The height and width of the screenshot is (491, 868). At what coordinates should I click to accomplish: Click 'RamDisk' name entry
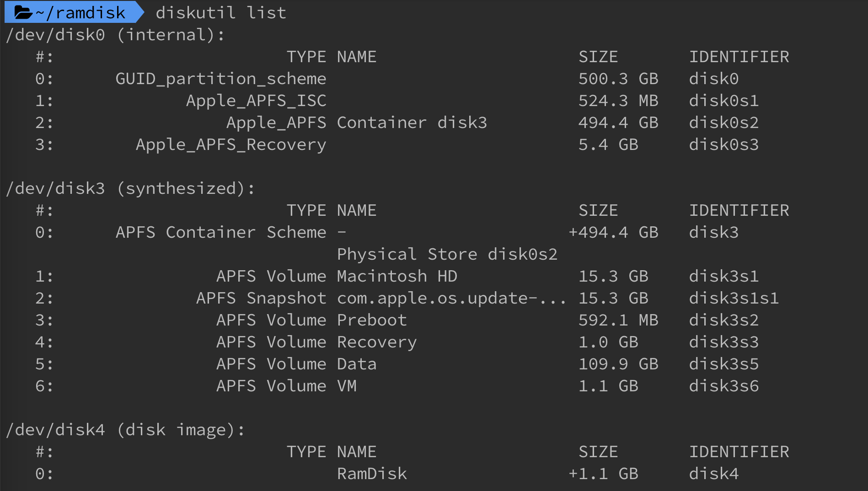372,474
